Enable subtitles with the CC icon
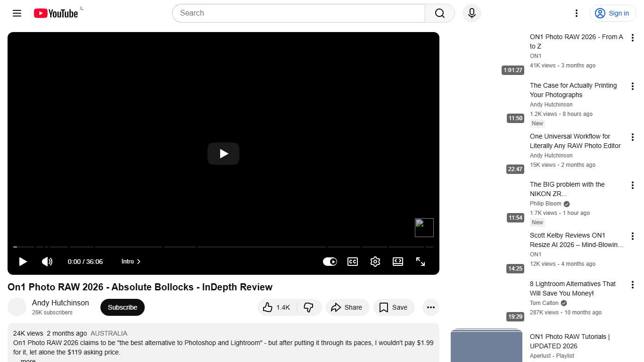 (x=352, y=262)
